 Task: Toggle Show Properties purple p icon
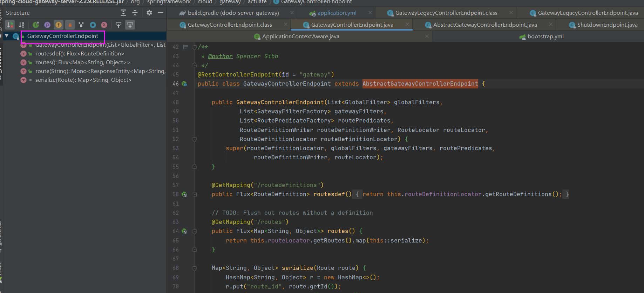click(47, 25)
